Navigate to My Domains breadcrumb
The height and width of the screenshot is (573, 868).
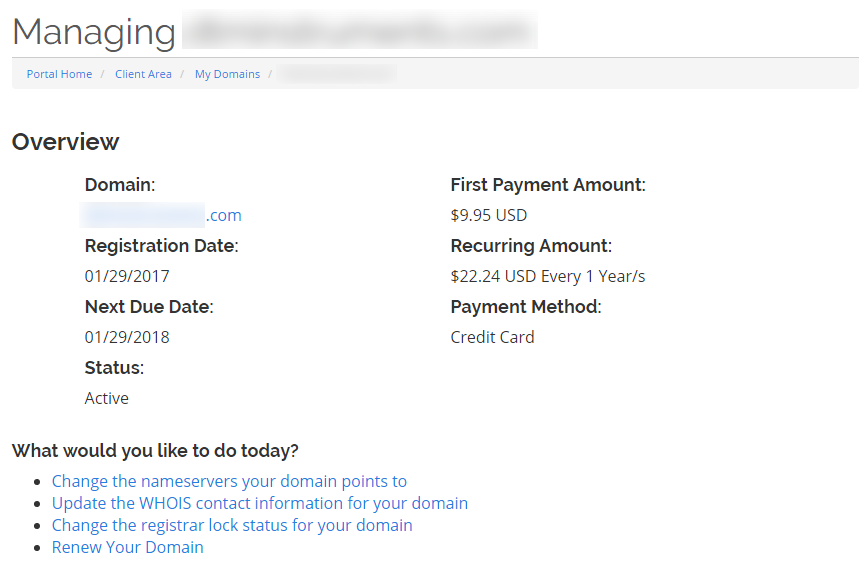pyautogui.click(x=227, y=74)
